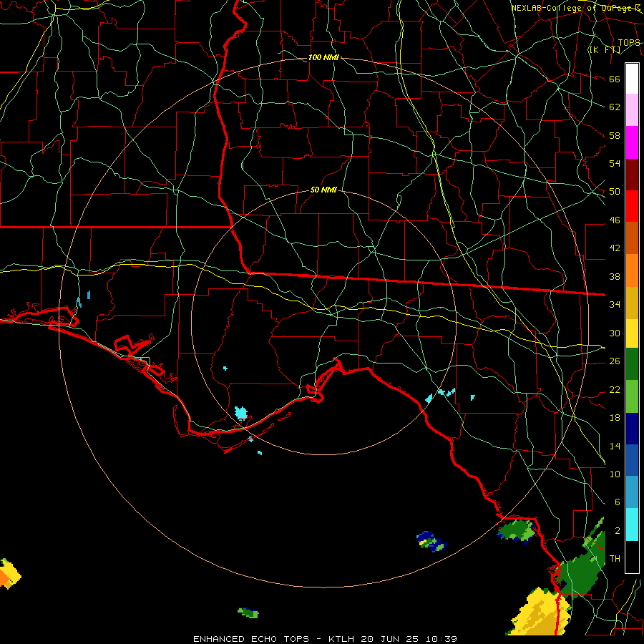Click the large yellow echo at bottom right

[538, 612]
